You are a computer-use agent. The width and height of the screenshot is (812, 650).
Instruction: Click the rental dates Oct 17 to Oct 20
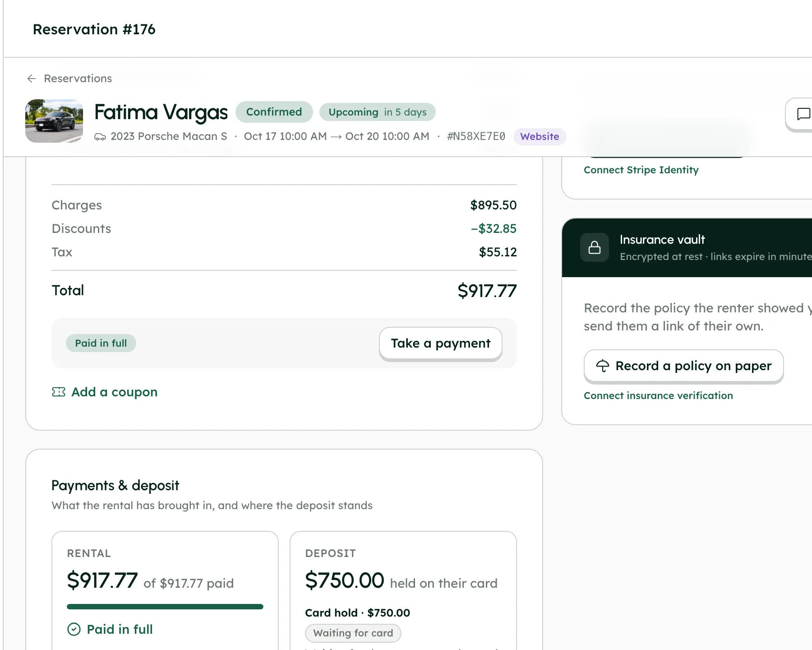337,136
